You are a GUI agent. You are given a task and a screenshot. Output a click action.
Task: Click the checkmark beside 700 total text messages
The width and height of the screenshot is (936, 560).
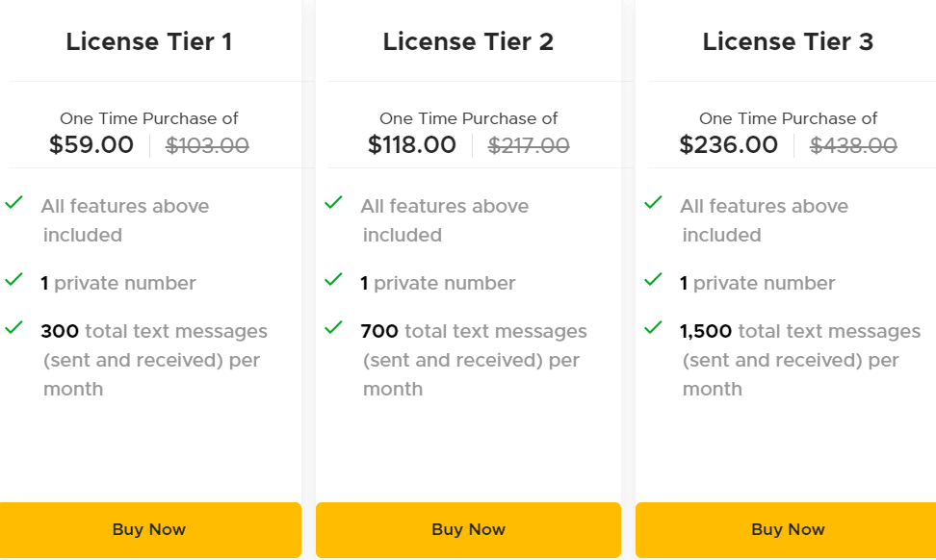[x=334, y=327]
